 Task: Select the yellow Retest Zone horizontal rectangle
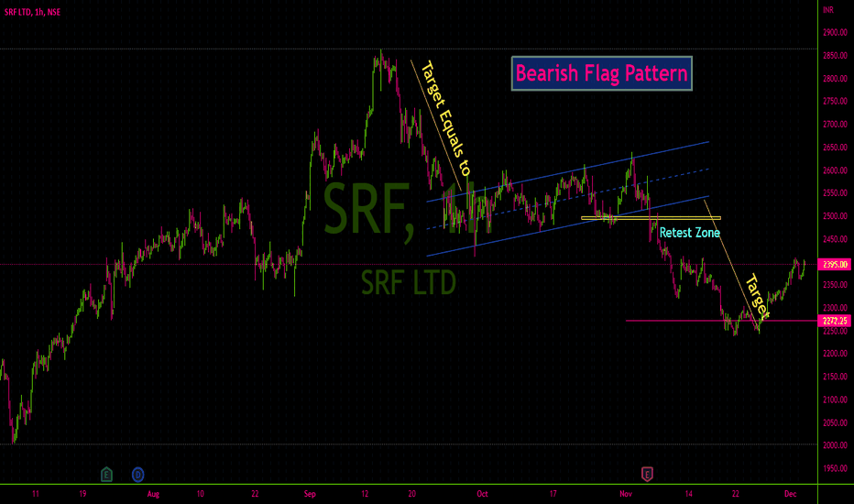[651, 218]
